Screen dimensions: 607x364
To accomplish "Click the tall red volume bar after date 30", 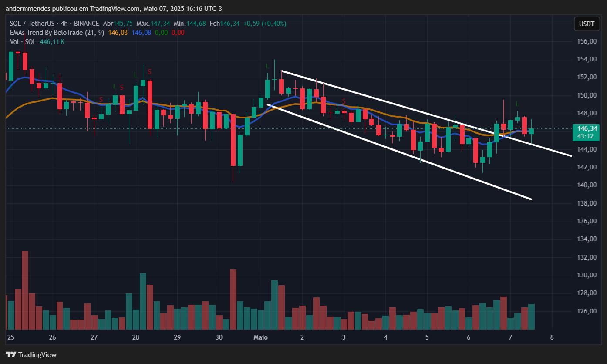I will point(233,299).
